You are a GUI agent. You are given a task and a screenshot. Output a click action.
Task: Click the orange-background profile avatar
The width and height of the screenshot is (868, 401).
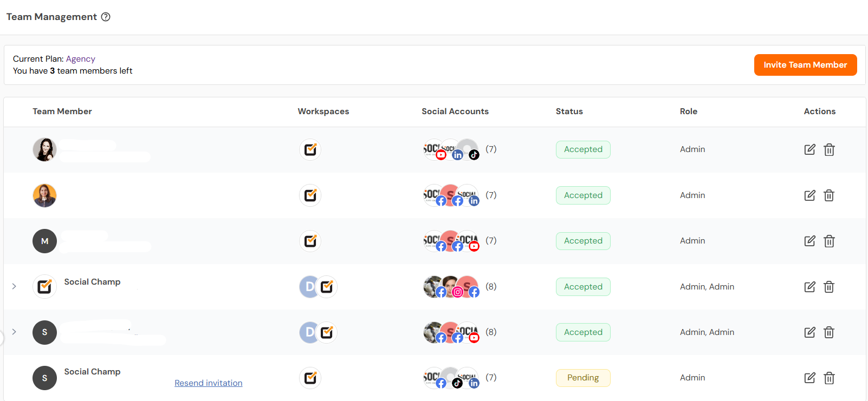[44, 195]
